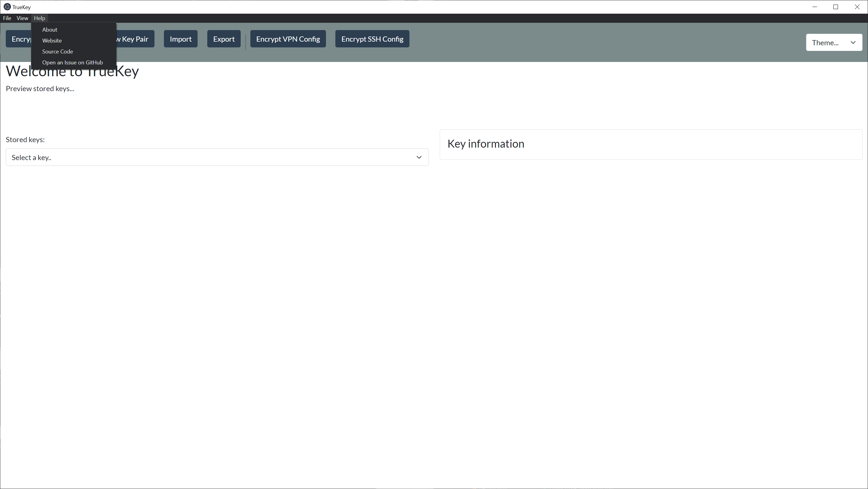This screenshot has height=489, width=868.
Task: Open the File menu
Action: [7, 18]
